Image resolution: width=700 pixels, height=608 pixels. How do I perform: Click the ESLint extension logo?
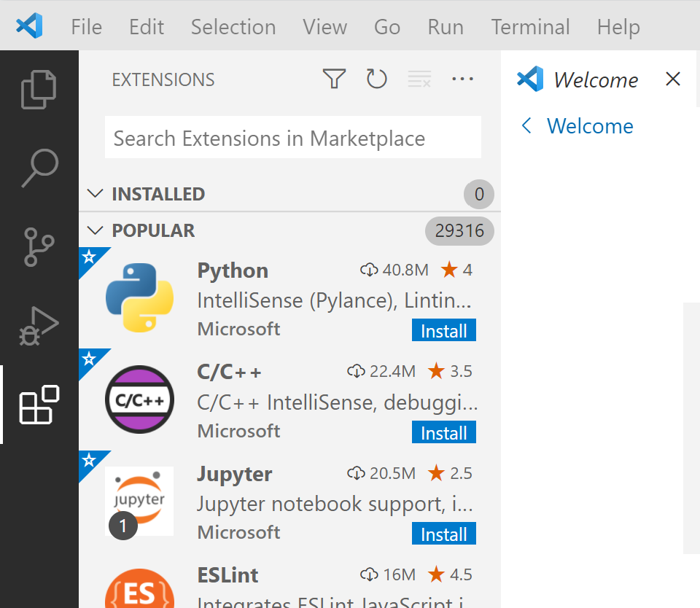click(140, 588)
